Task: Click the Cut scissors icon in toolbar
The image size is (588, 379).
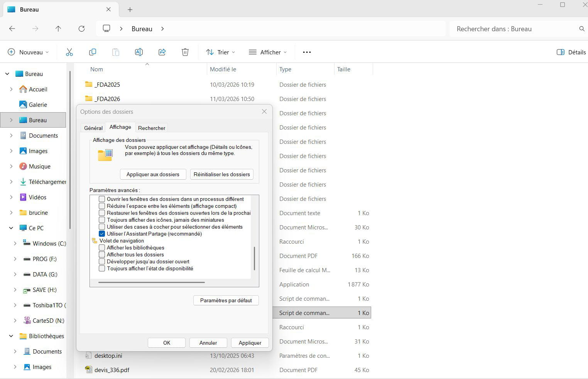Action: pyautogui.click(x=69, y=52)
